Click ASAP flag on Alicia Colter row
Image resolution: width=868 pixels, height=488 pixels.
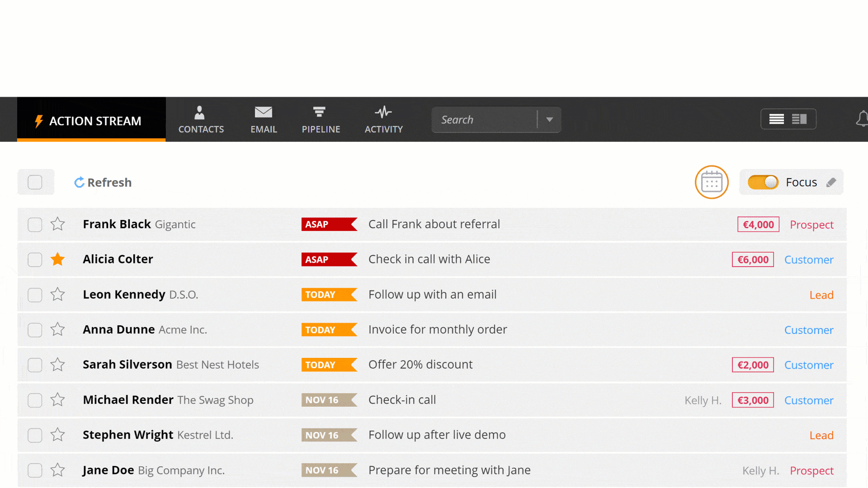tap(329, 260)
